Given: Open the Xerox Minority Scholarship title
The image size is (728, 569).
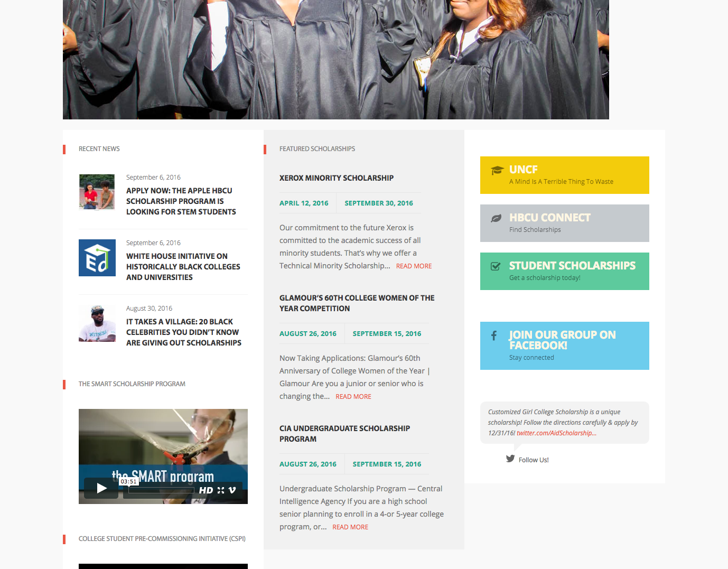Looking at the screenshot, I should click(337, 178).
